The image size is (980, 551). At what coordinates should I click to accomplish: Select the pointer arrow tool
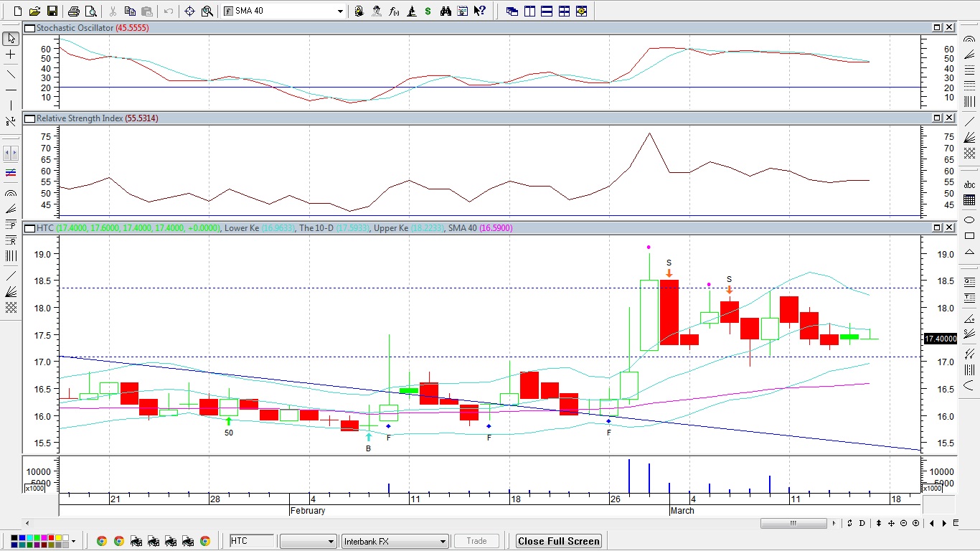point(11,39)
